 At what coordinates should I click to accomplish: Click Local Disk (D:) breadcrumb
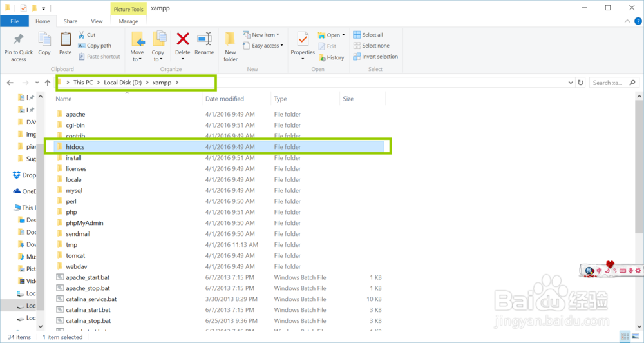point(123,83)
